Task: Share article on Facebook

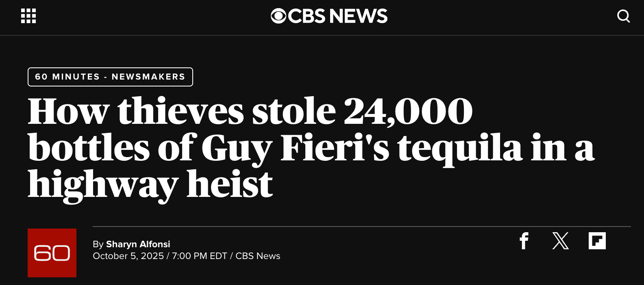Action: click(524, 241)
